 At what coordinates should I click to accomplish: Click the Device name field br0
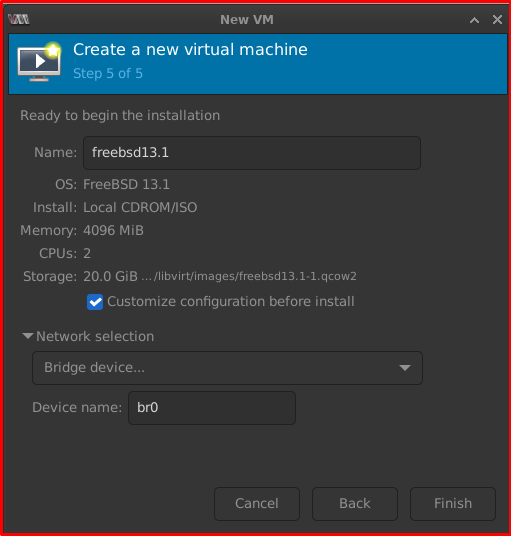[212, 408]
